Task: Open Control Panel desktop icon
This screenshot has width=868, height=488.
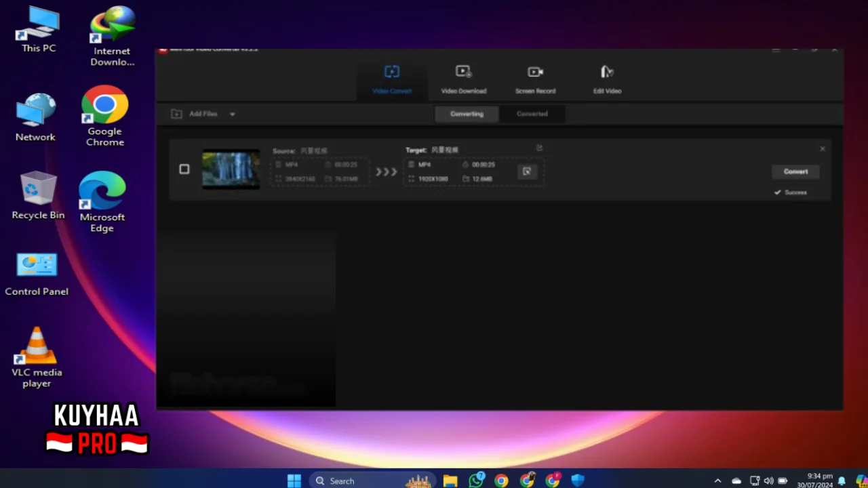Action: point(37,274)
